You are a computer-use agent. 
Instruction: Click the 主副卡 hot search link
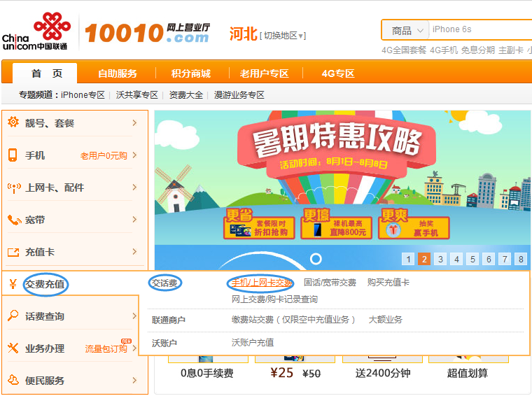coord(510,50)
